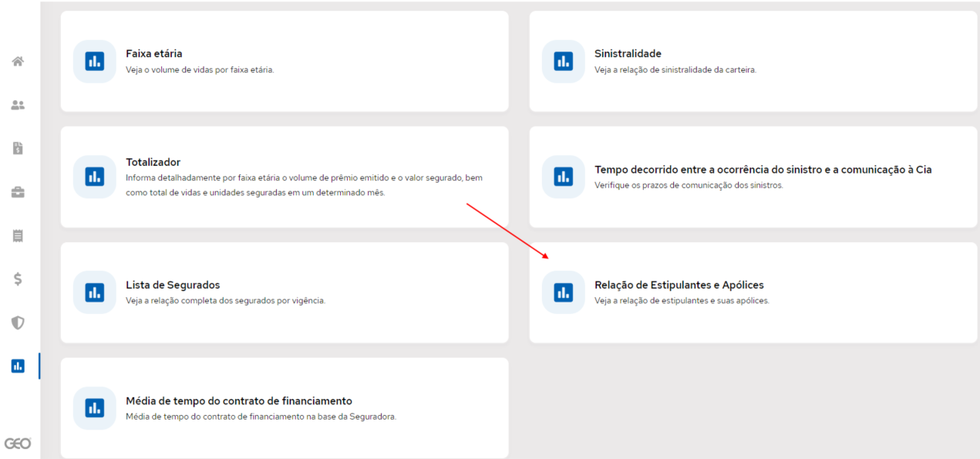The width and height of the screenshot is (980, 459).
Task: Click chart icon beside Relação de Estipulantes
Action: coord(563,292)
